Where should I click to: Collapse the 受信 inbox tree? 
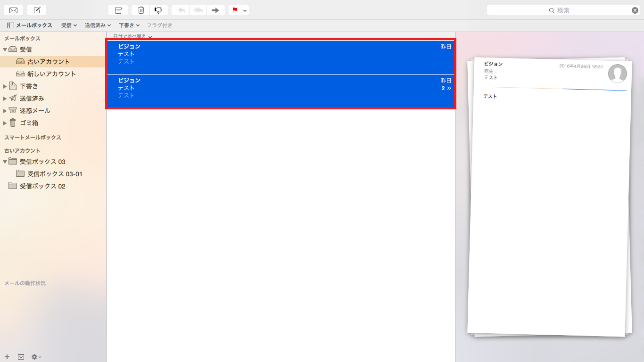[5, 49]
